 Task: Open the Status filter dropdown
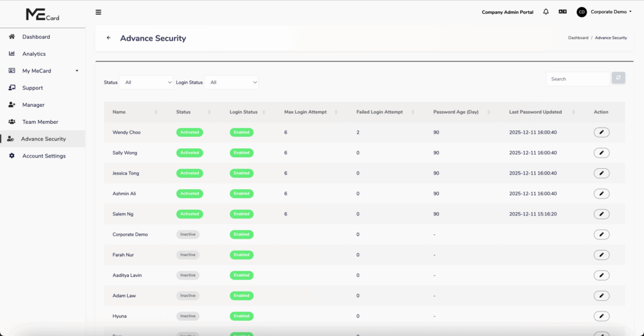tap(147, 82)
